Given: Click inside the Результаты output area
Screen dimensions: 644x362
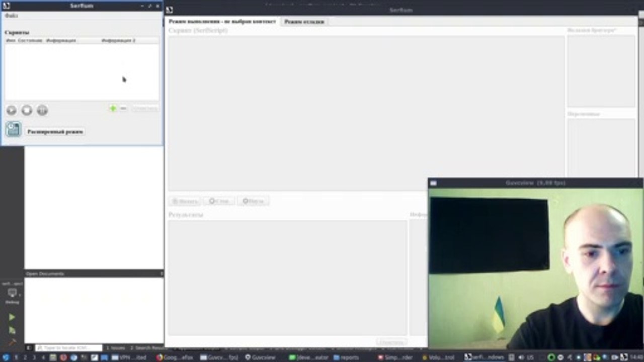Looking at the screenshot, I should [287, 278].
